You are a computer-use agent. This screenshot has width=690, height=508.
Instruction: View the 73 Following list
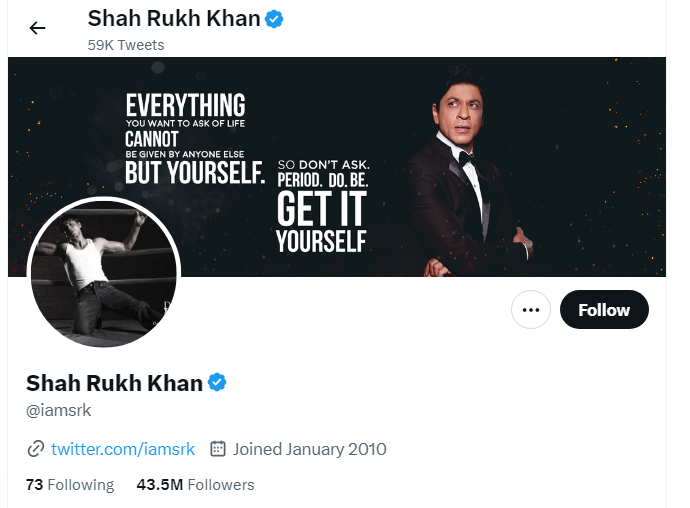click(70, 485)
